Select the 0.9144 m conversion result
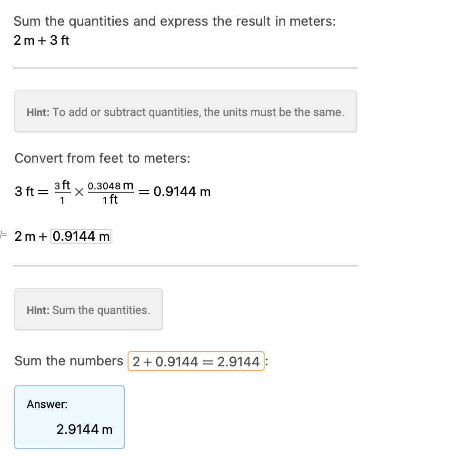This screenshot has height=471, width=476. point(182,192)
